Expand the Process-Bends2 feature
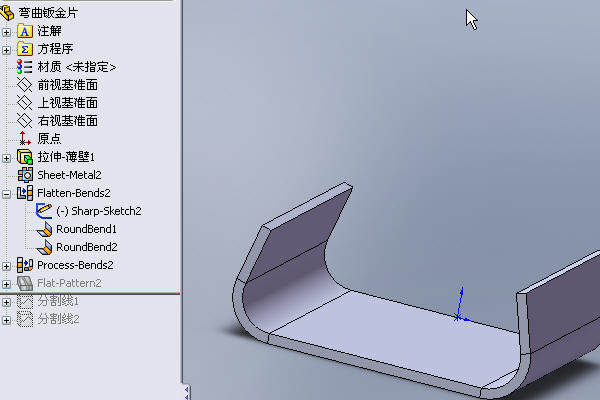The height and width of the screenshot is (400, 600). (x=6, y=266)
